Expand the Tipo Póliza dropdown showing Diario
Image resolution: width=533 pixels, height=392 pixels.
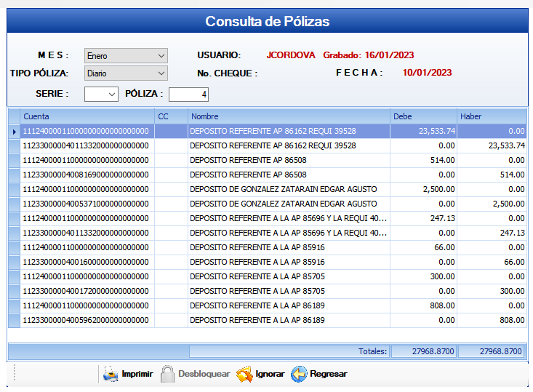point(126,73)
